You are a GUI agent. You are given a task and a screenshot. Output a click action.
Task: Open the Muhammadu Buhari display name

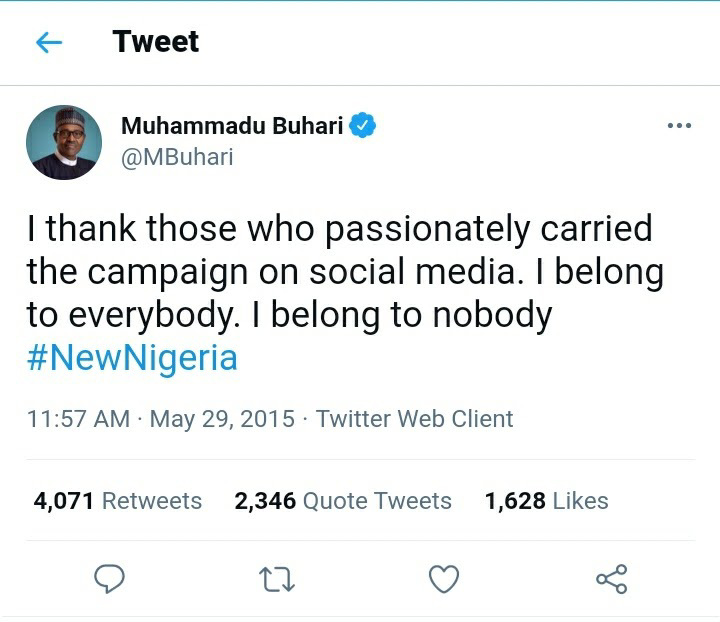coord(232,125)
